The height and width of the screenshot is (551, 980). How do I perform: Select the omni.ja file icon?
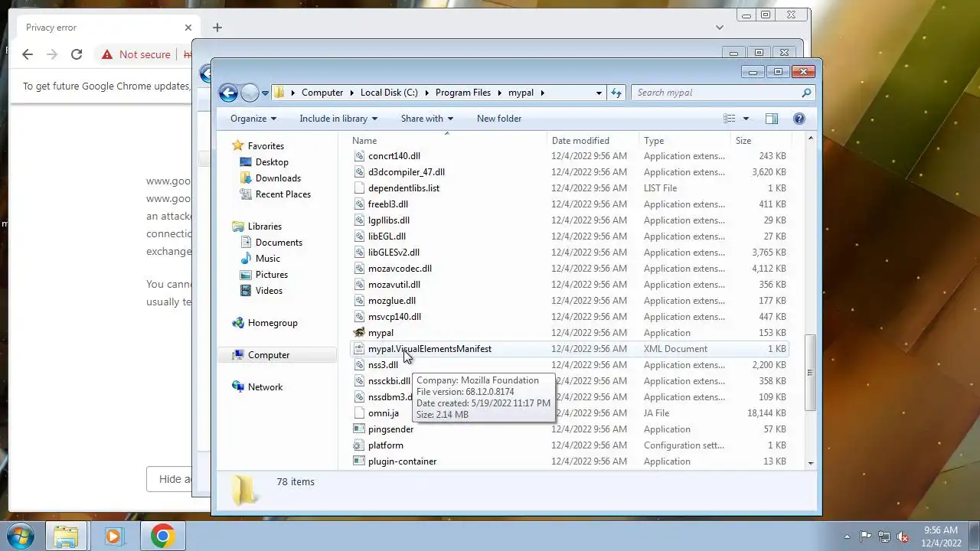point(359,413)
